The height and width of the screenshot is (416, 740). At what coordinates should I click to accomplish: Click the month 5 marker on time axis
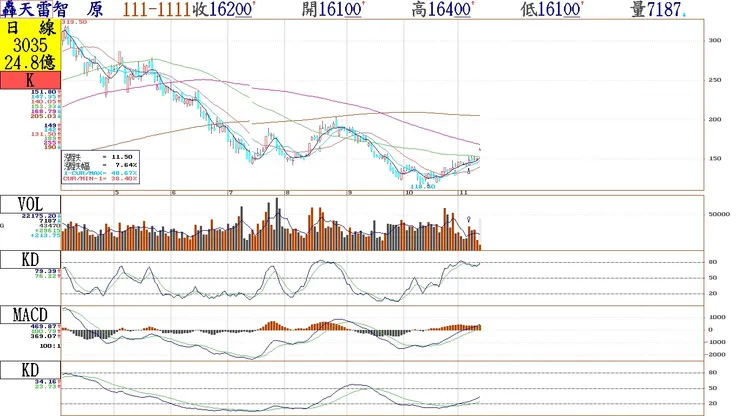pyautogui.click(x=117, y=193)
